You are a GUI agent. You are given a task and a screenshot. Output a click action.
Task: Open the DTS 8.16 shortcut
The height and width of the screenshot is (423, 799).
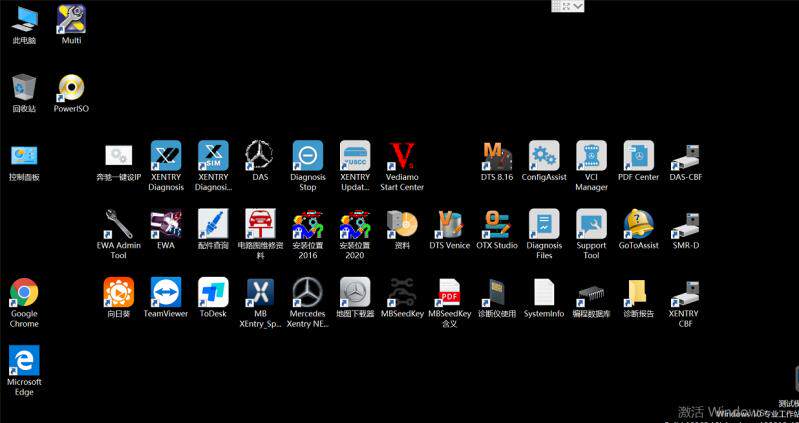pyautogui.click(x=497, y=155)
